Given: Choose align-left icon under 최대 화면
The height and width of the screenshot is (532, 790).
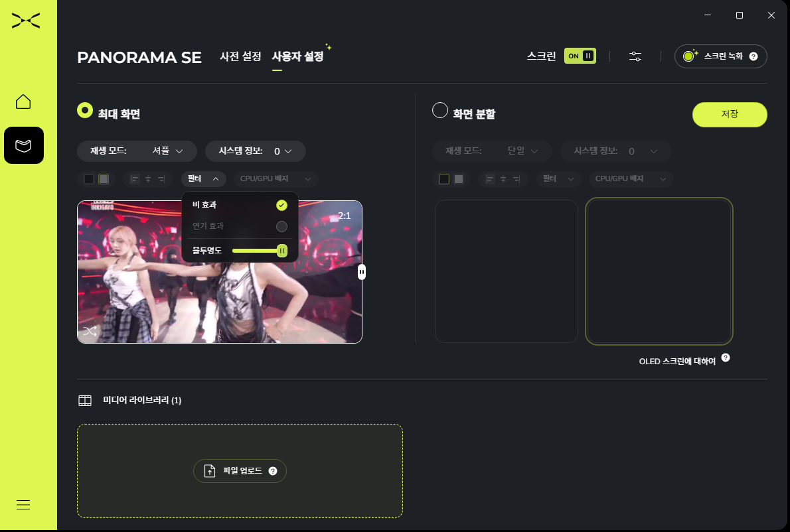Looking at the screenshot, I should click(135, 179).
